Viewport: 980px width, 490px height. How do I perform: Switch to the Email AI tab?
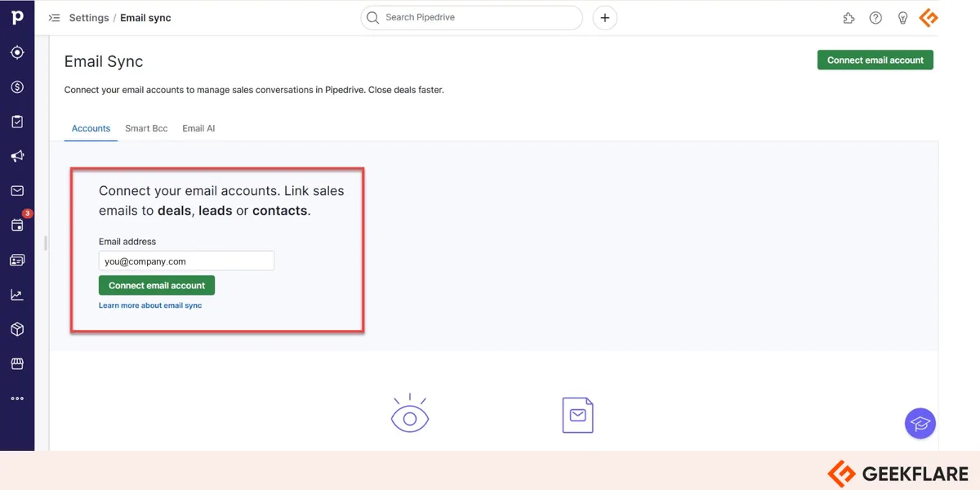[x=198, y=128]
